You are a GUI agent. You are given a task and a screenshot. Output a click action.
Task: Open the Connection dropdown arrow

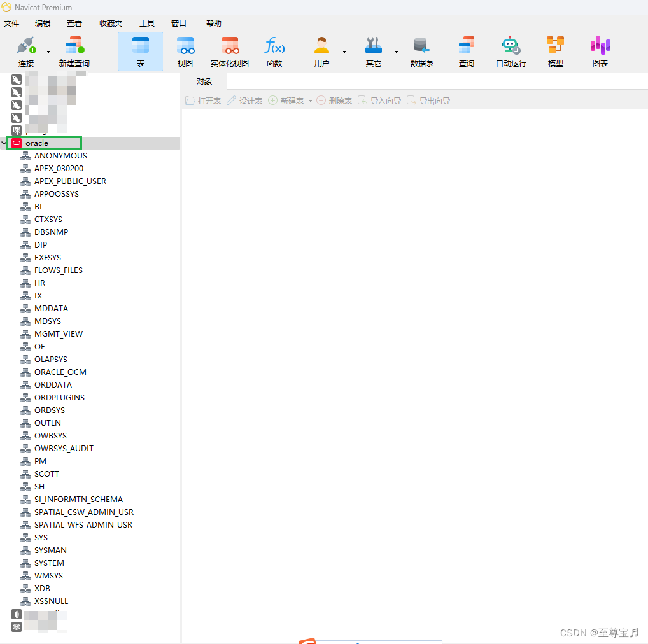(49, 52)
